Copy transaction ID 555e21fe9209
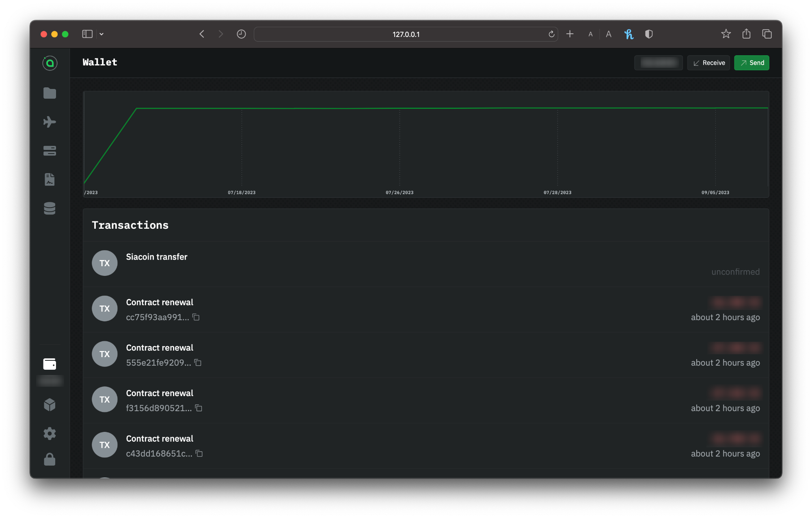The width and height of the screenshot is (812, 518). click(x=198, y=362)
